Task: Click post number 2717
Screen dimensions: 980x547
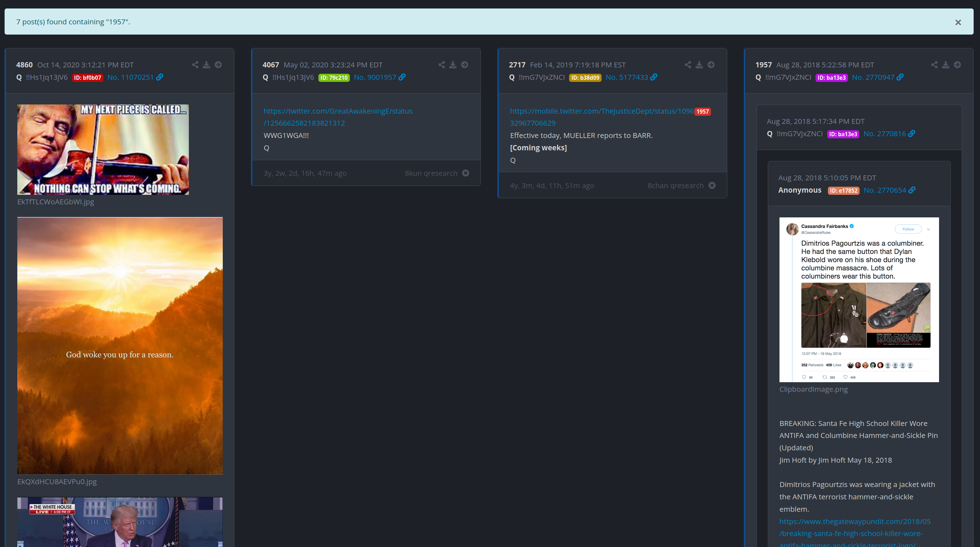Action: coord(518,65)
